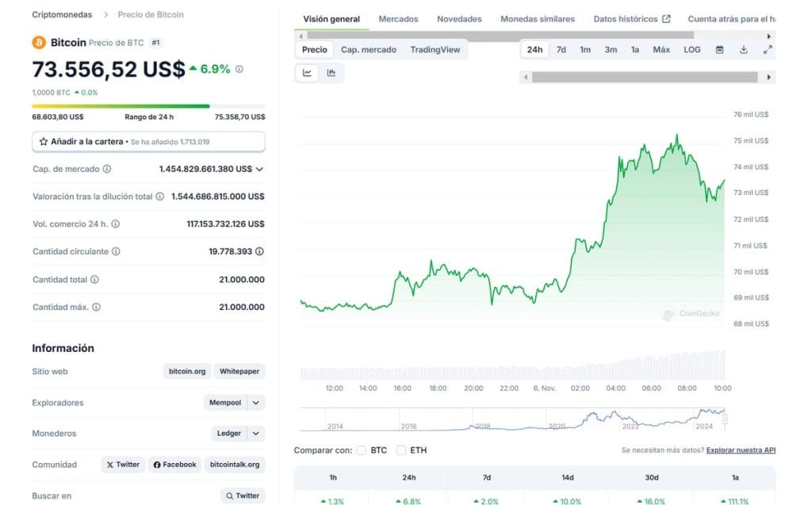Click Añadir a la cartera button
812x505 pixels.
(x=148, y=141)
